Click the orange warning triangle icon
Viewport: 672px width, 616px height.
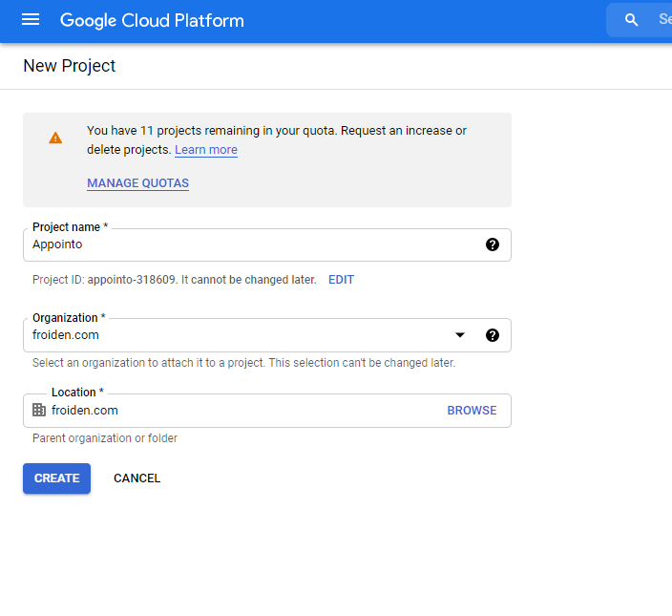(x=55, y=138)
